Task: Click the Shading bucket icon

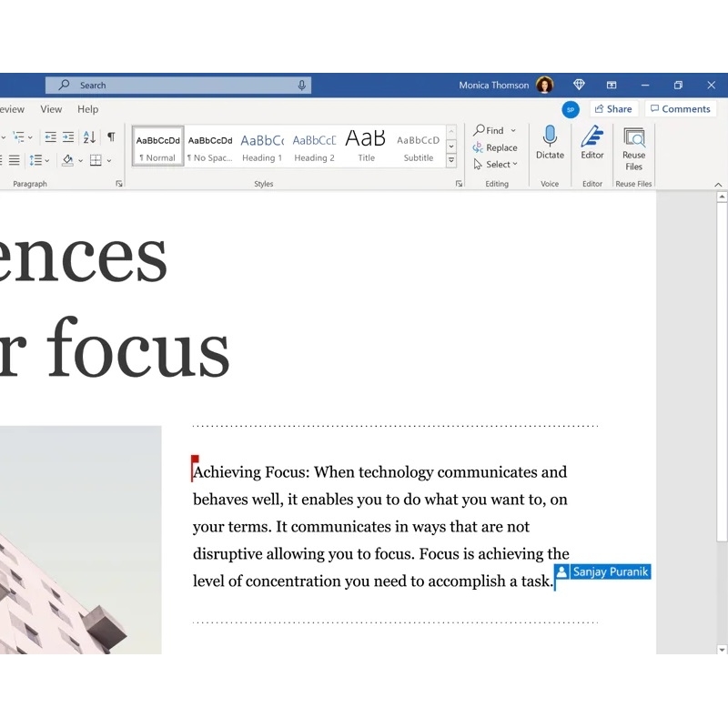Action: tap(66, 161)
